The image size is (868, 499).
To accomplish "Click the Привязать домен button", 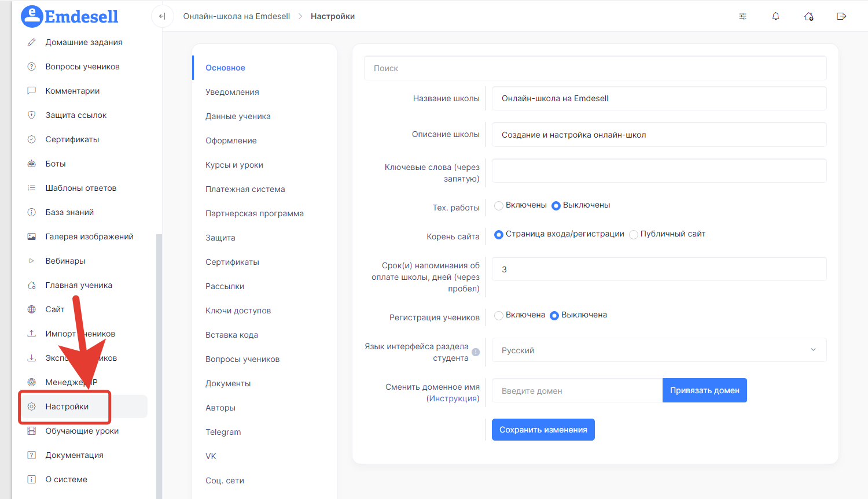I will point(705,390).
